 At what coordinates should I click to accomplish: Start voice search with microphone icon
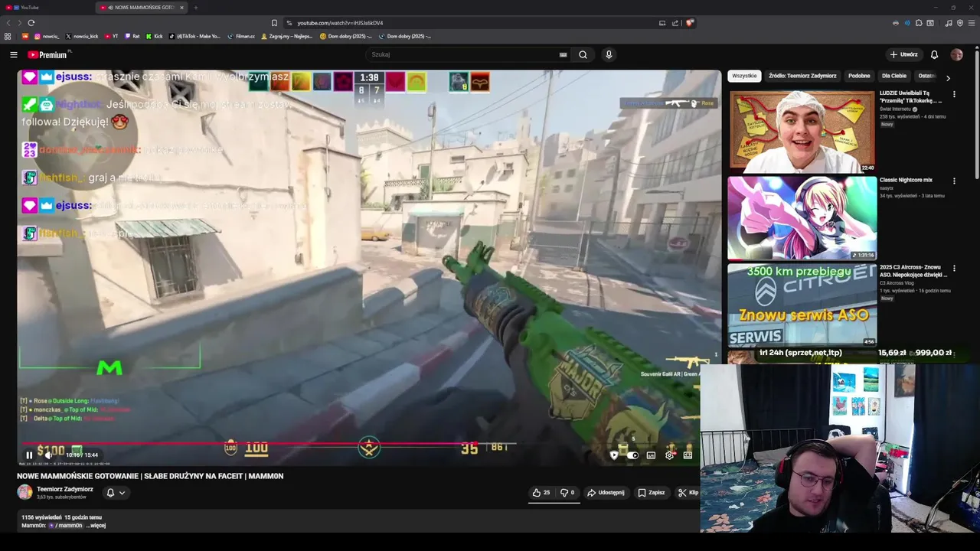point(609,55)
